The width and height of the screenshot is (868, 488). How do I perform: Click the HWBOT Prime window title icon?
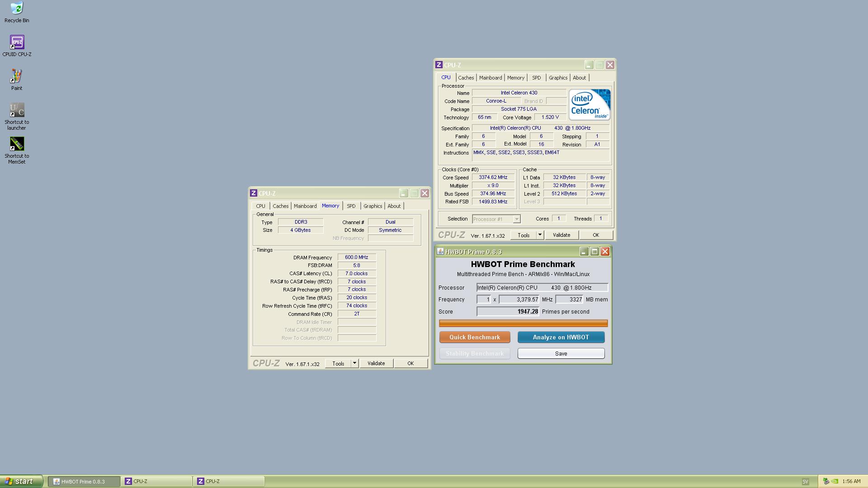pos(440,252)
